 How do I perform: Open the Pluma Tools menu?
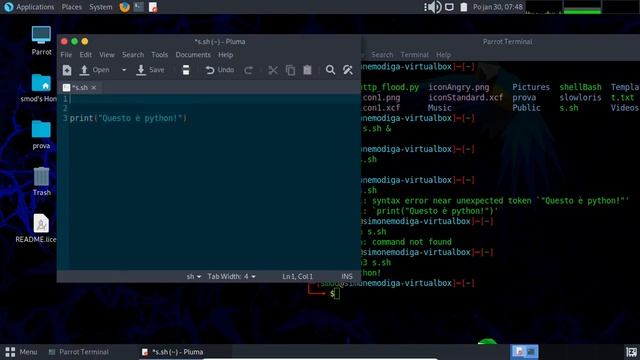(x=160, y=55)
